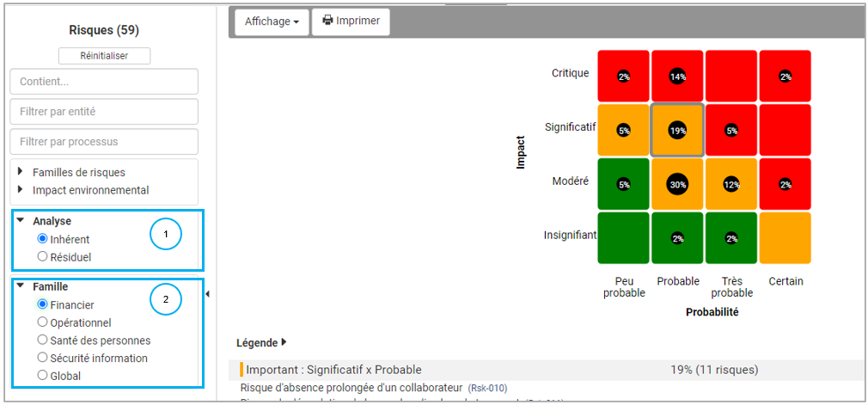Select the Opérationnel family radio button

point(42,322)
